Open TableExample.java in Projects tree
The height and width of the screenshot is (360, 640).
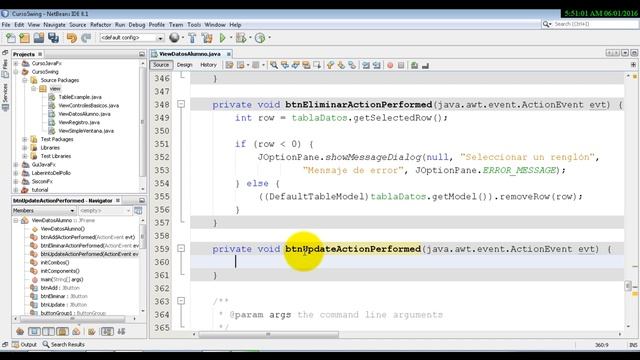pos(80,97)
